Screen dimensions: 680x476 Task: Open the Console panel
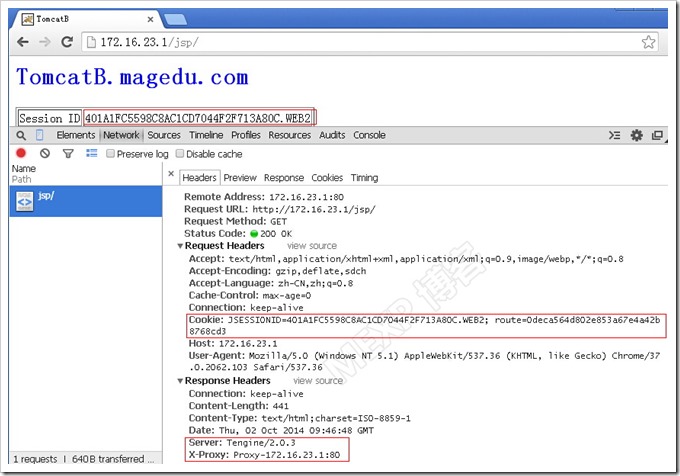(369, 135)
